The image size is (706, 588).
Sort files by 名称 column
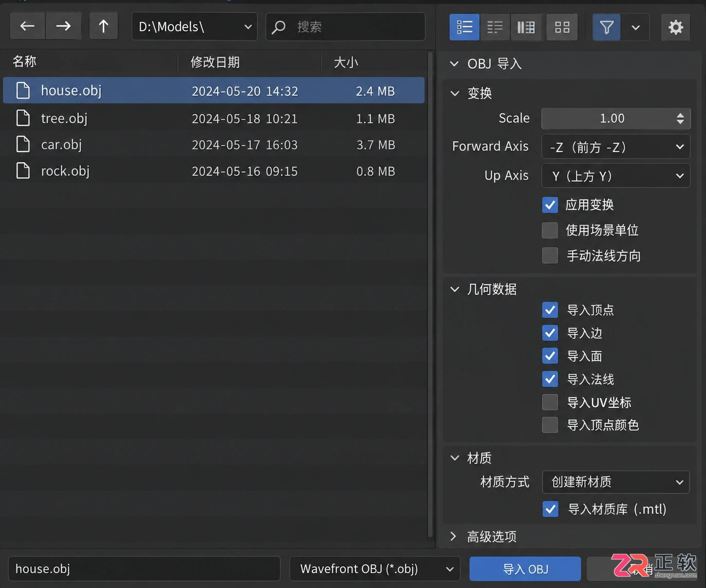25,62
